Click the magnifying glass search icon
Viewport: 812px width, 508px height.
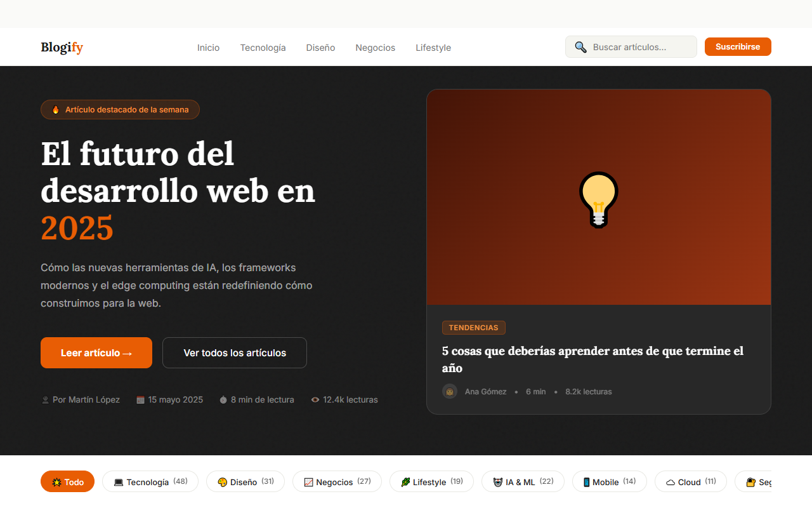pos(580,47)
